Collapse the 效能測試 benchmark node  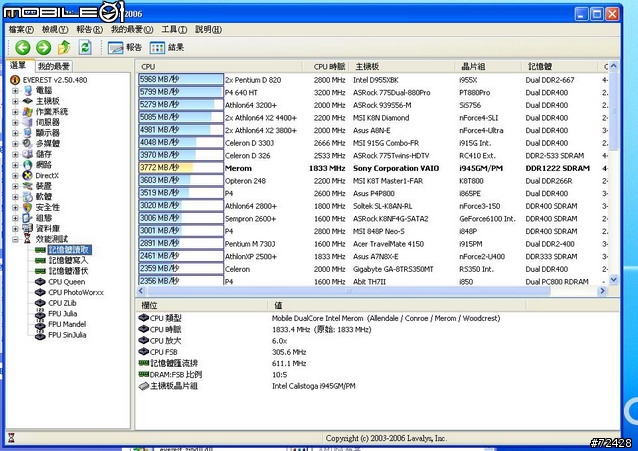15,239
